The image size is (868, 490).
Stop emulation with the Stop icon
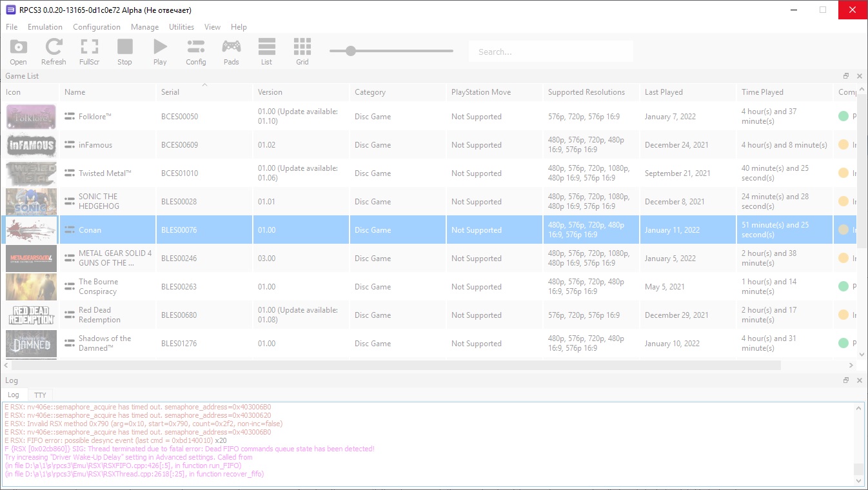tap(124, 52)
